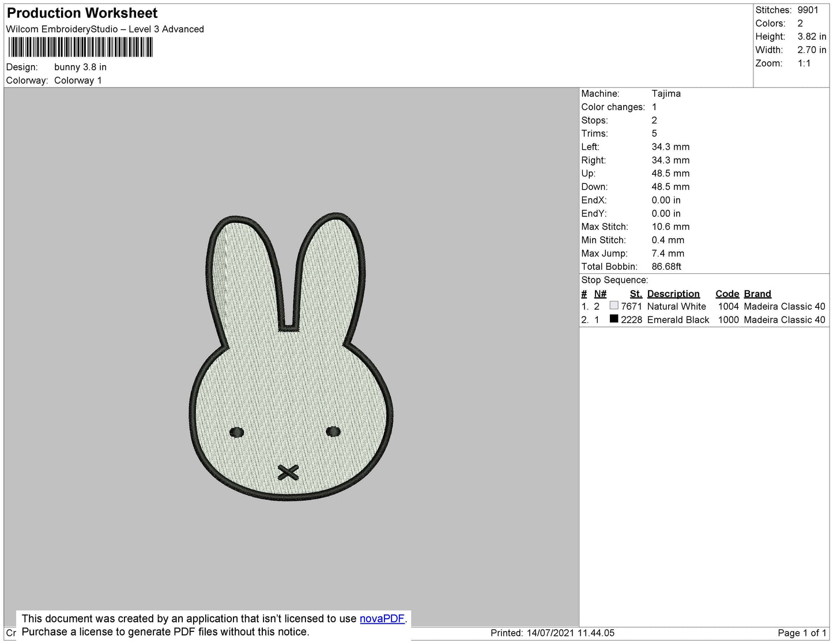The width and height of the screenshot is (833, 644).
Task: Click the Max Stitch value '10.6 mm'
Action: click(670, 227)
